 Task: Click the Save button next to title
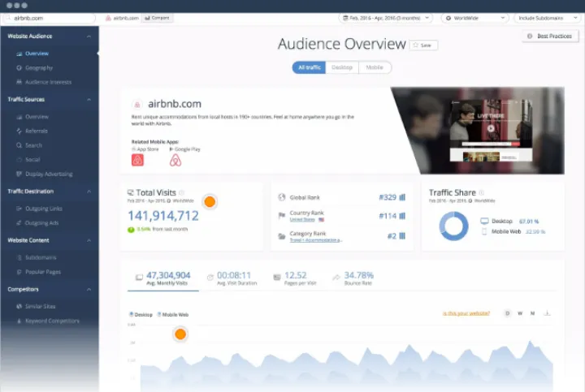422,45
